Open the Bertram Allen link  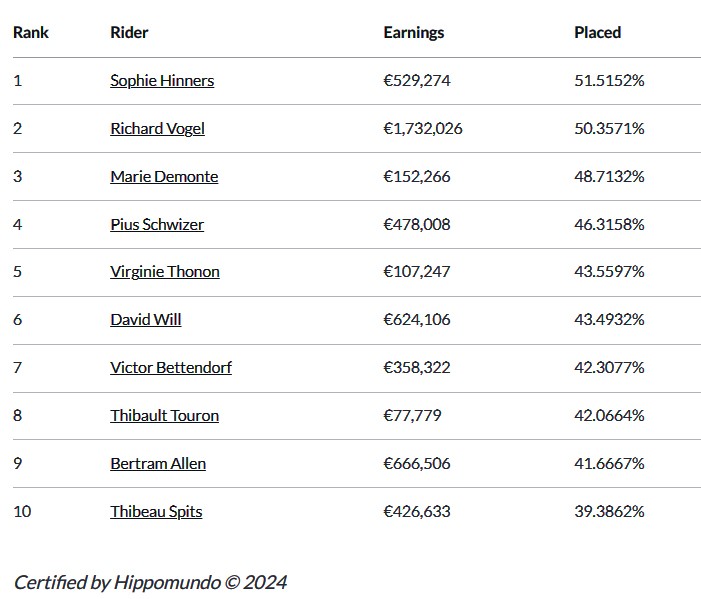pos(158,464)
